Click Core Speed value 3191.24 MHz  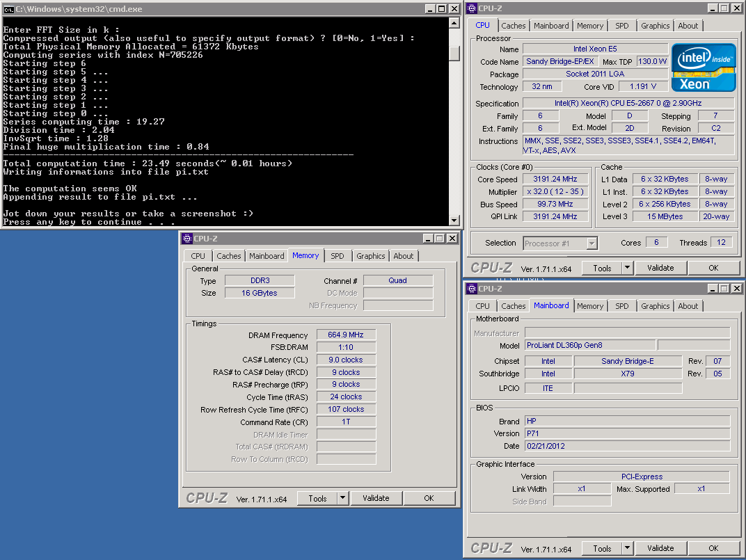pyautogui.click(x=555, y=179)
